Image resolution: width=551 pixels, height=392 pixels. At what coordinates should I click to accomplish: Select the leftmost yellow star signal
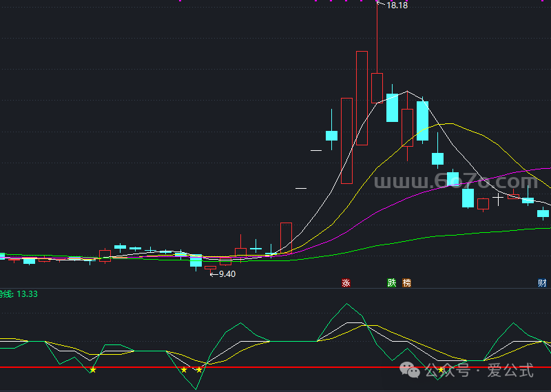(x=93, y=370)
